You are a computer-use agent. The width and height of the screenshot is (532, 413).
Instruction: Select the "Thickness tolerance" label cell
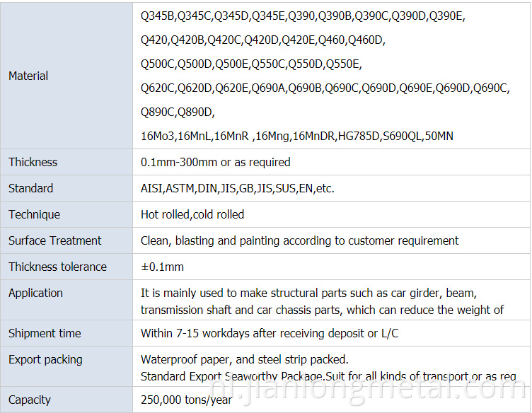[57, 267]
